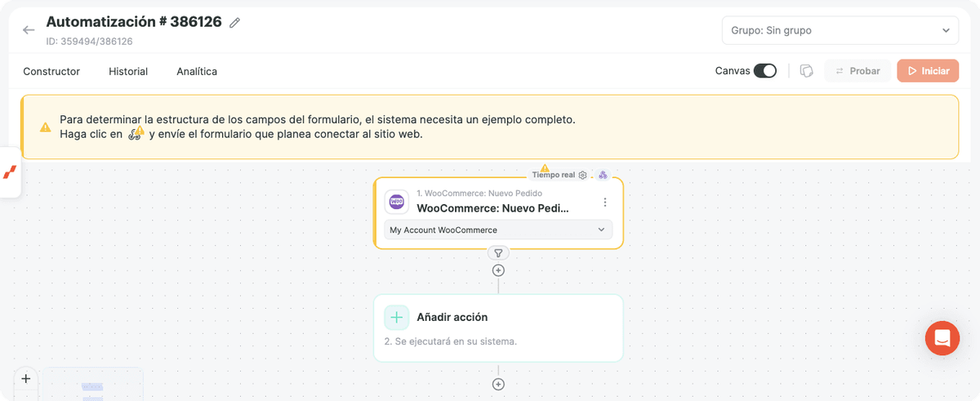Image resolution: width=980 pixels, height=401 pixels.
Task: Click the Probar button
Action: 857,71
